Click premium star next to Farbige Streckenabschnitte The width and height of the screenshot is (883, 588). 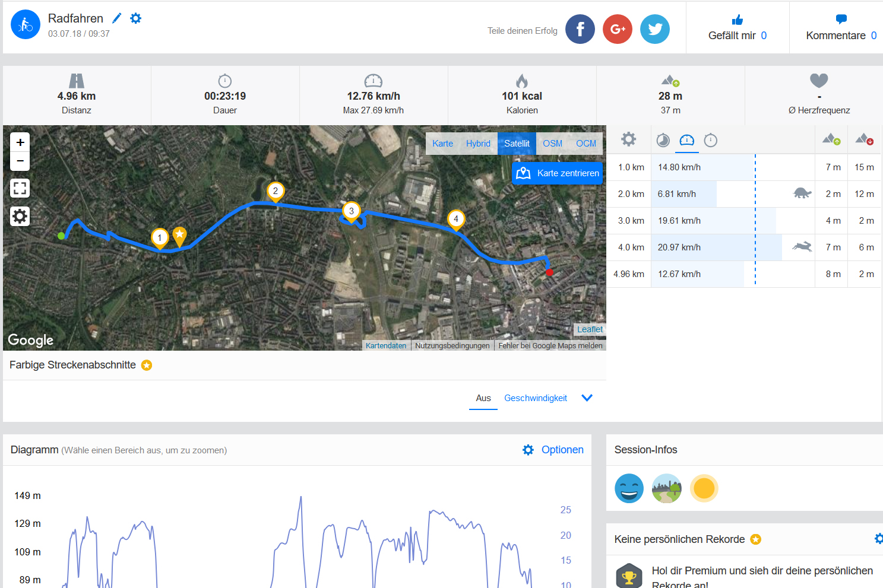(x=147, y=365)
